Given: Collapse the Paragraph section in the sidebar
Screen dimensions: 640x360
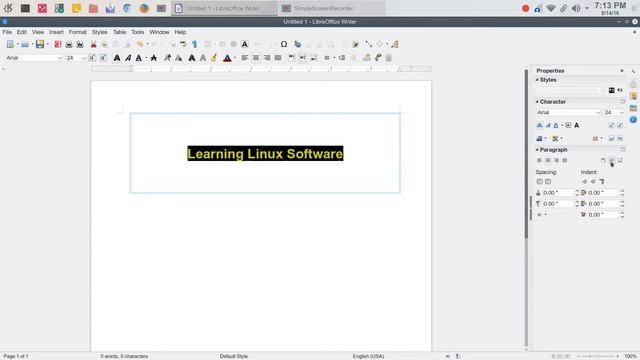Looking at the screenshot, I should pyautogui.click(x=537, y=150).
